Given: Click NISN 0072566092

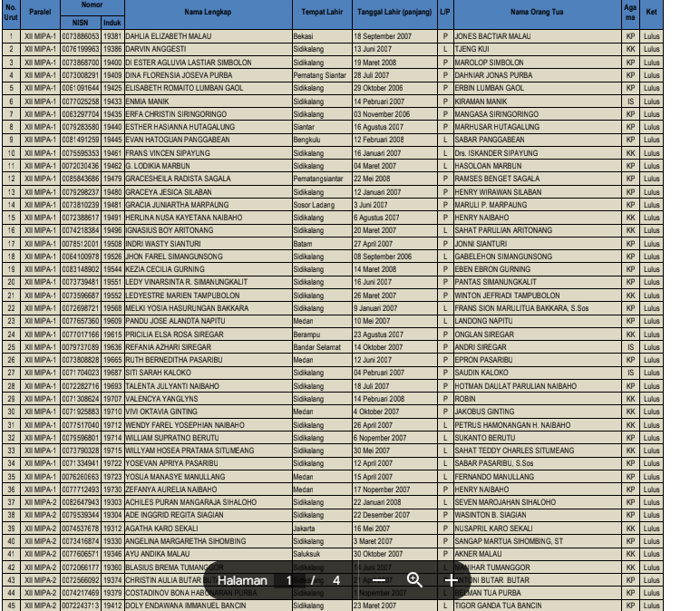Looking at the screenshot, I should (x=81, y=580).
